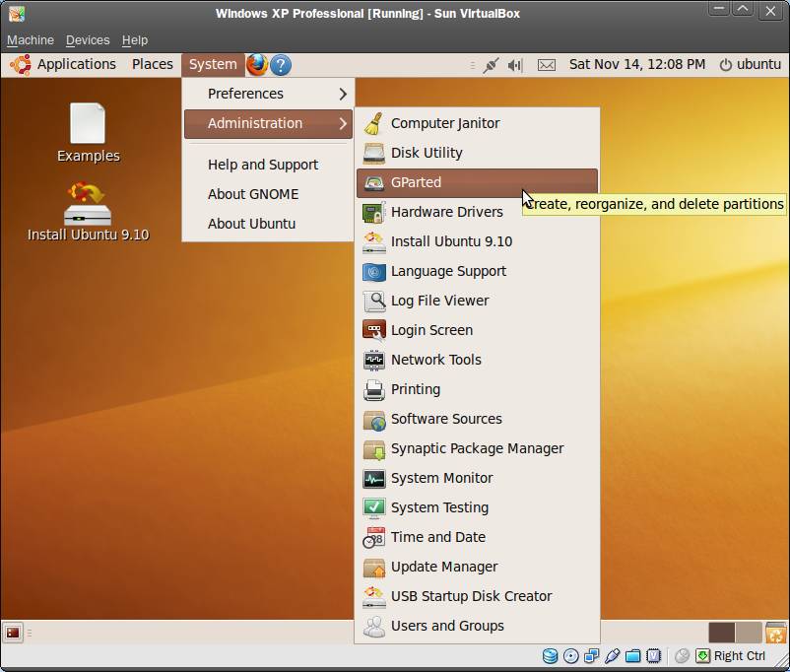Viewport: 790px width, 672px height.
Task: Click the Ubuntu logo on Applications menu
Action: coord(21,65)
